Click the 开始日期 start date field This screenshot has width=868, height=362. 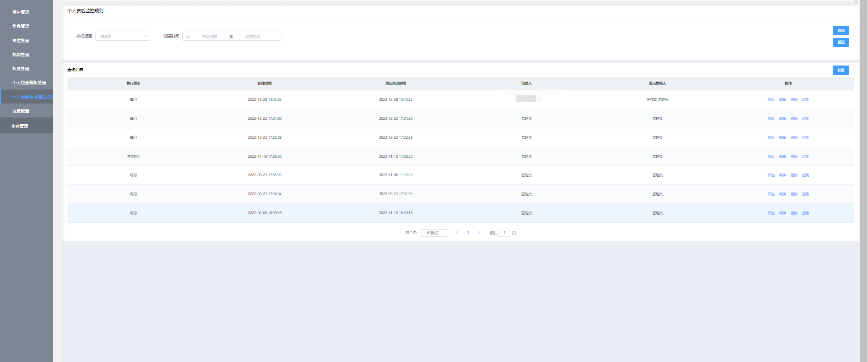point(209,37)
